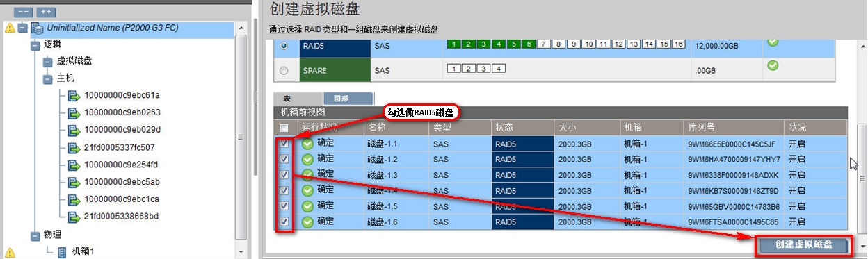This screenshot has width=868, height=259.
Task: Click the main panel scroll-down arrow
Action: coord(863,247)
